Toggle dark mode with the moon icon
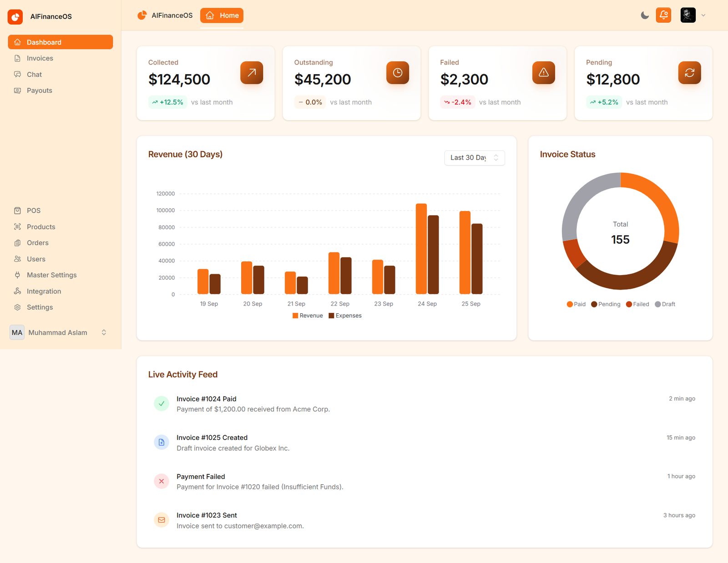728x563 pixels. [645, 15]
